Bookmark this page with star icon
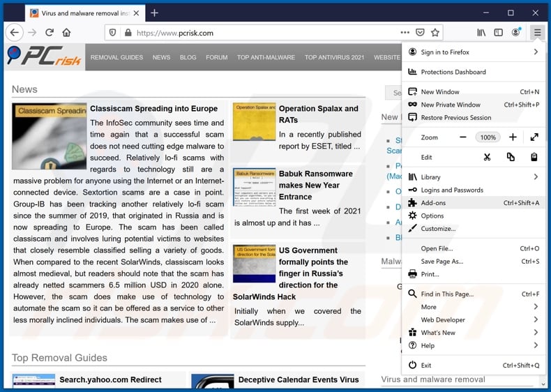This screenshot has width=551, height=392. [435, 32]
